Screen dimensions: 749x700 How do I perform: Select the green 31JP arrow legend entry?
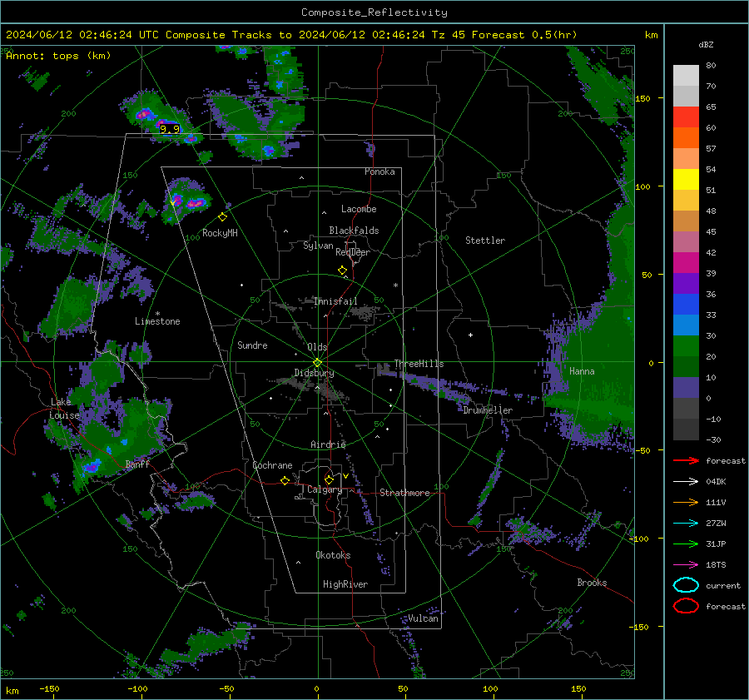pyautogui.click(x=686, y=544)
